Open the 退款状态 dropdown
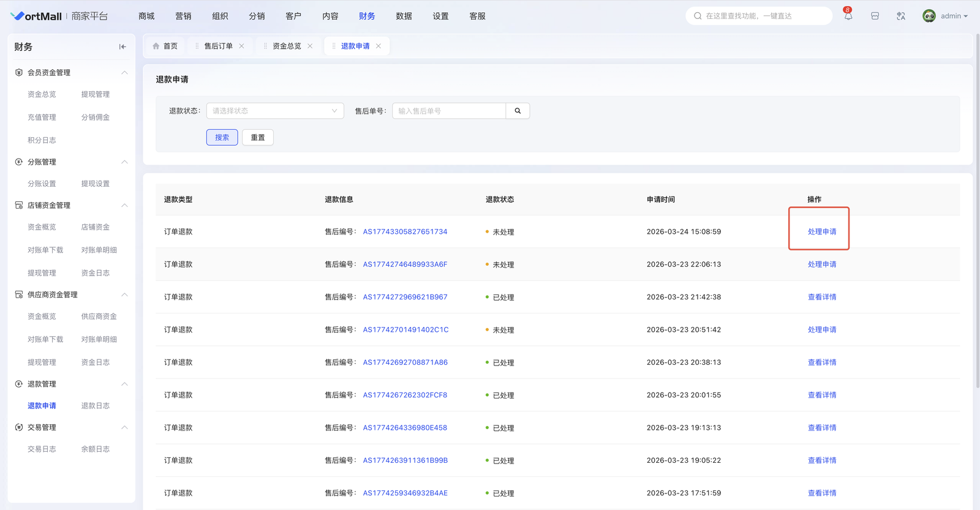The width and height of the screenshot is (980, 510). (x=275, y=111)
